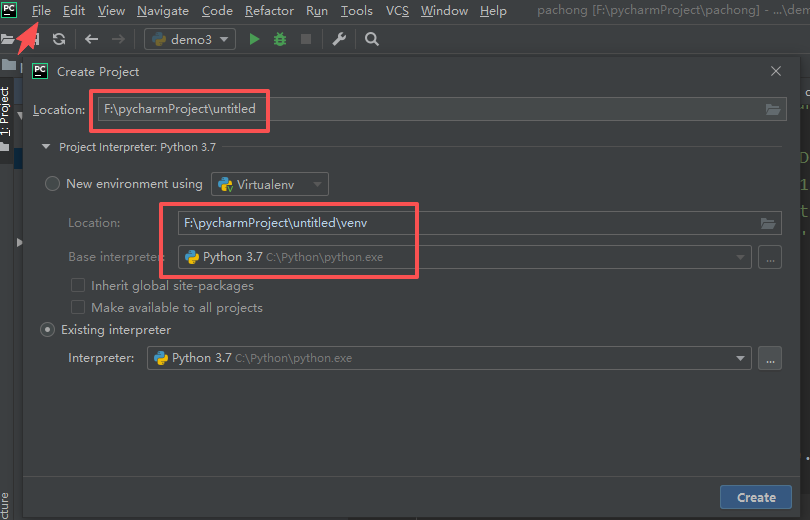Image resolution: width=810 pixels, height=520 pixels.
Task: Click the ellipsis button beside Interpreter dropdown
Action: click(770, 358)
